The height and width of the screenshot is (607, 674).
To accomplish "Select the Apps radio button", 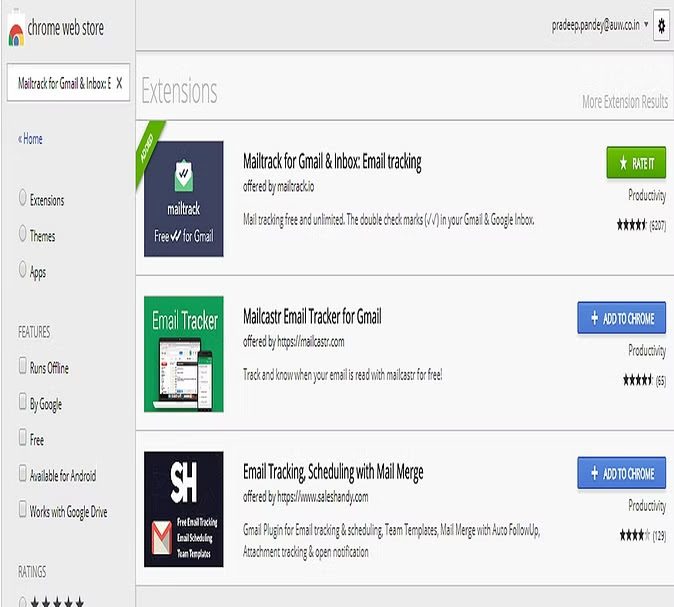I will point(22,270).
